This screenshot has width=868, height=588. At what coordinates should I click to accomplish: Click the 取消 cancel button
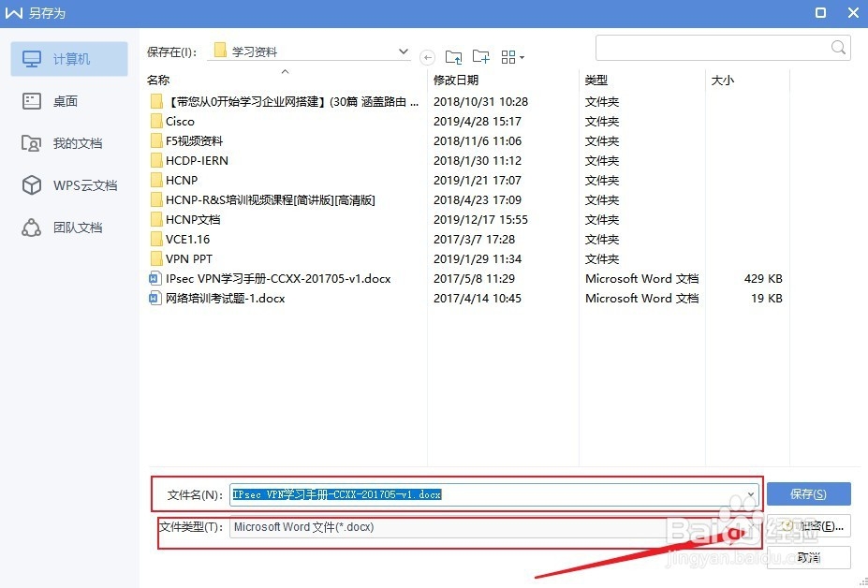click(808, 557)
